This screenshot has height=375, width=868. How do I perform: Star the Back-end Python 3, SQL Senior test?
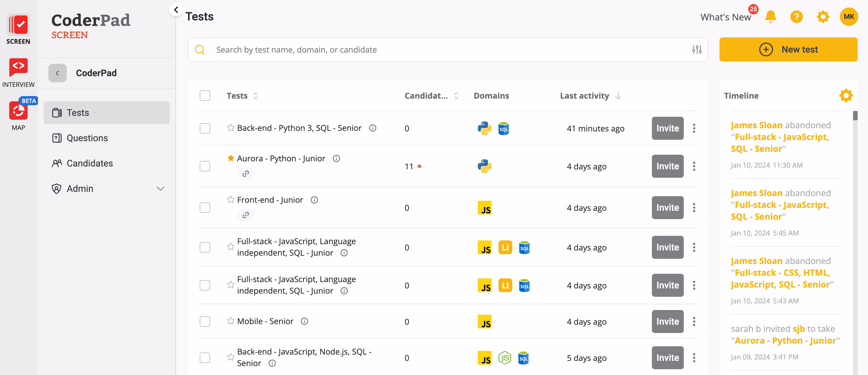coord(231,128)
